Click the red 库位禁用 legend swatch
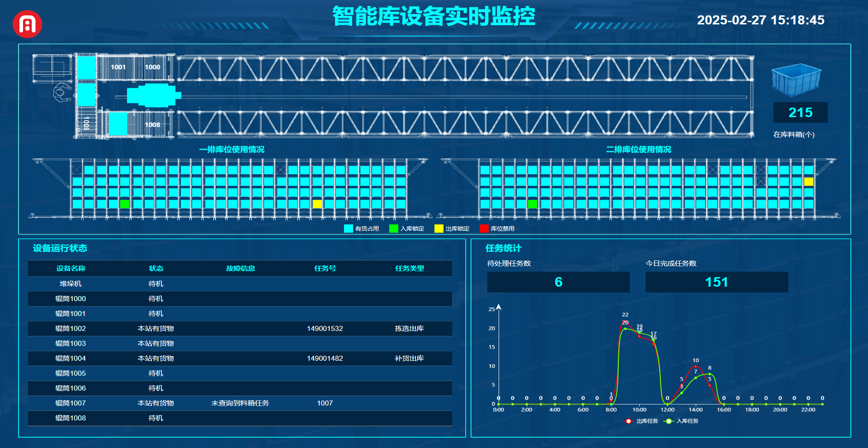Viewport: 868px width, 448px height. pos(484,228)
